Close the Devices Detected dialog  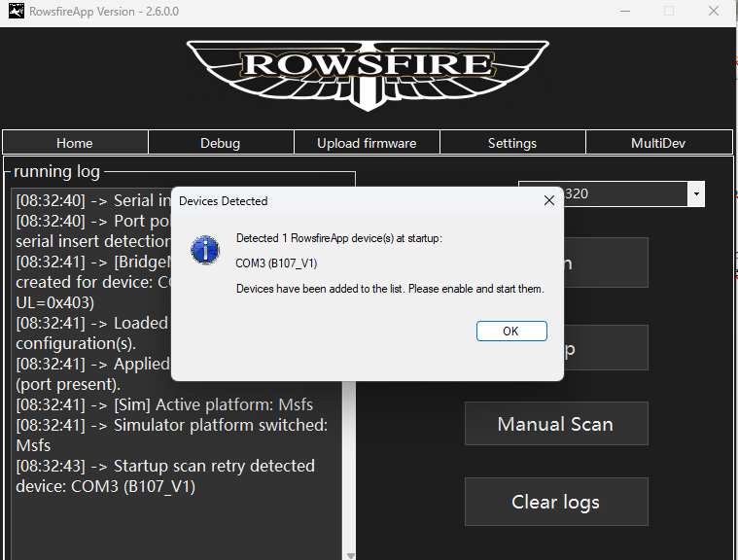click(x=548, y=201)
